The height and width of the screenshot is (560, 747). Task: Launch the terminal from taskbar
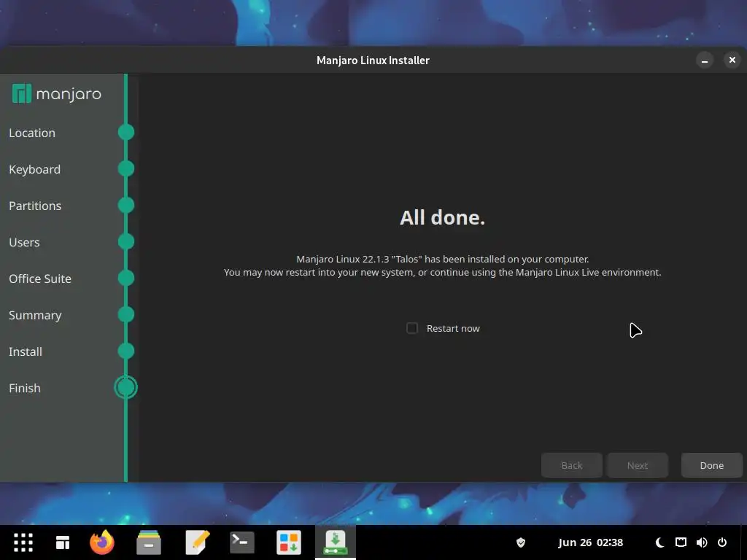tap(242, 542)
